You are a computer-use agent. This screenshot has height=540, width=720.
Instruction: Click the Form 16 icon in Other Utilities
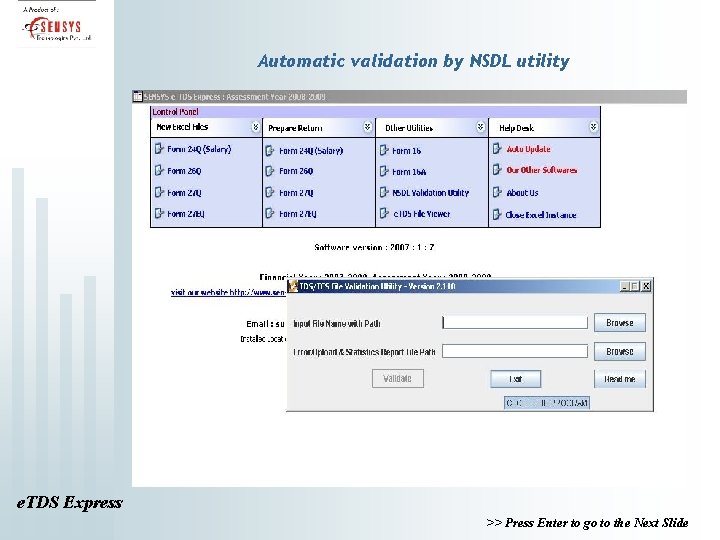[384, 150]
